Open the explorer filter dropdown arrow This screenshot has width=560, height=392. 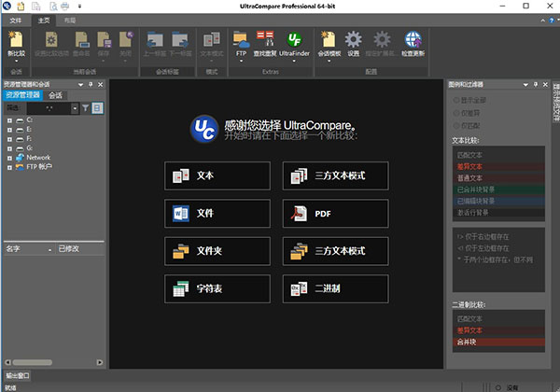(x=75, y=108)
